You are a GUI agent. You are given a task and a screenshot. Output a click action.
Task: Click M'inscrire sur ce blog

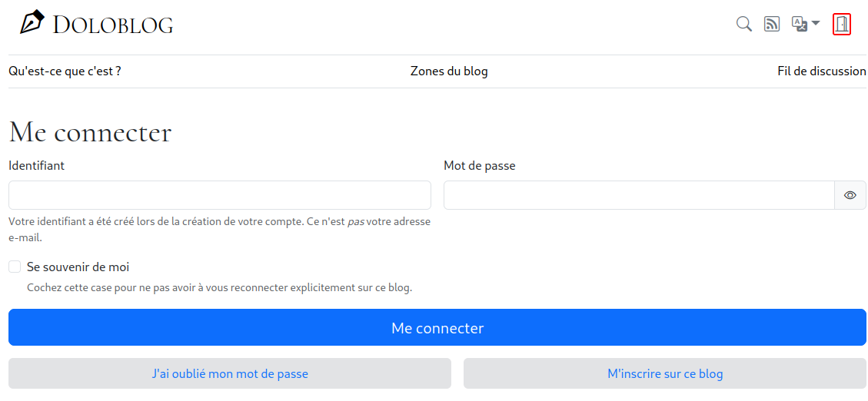click(x=665, y=373)
